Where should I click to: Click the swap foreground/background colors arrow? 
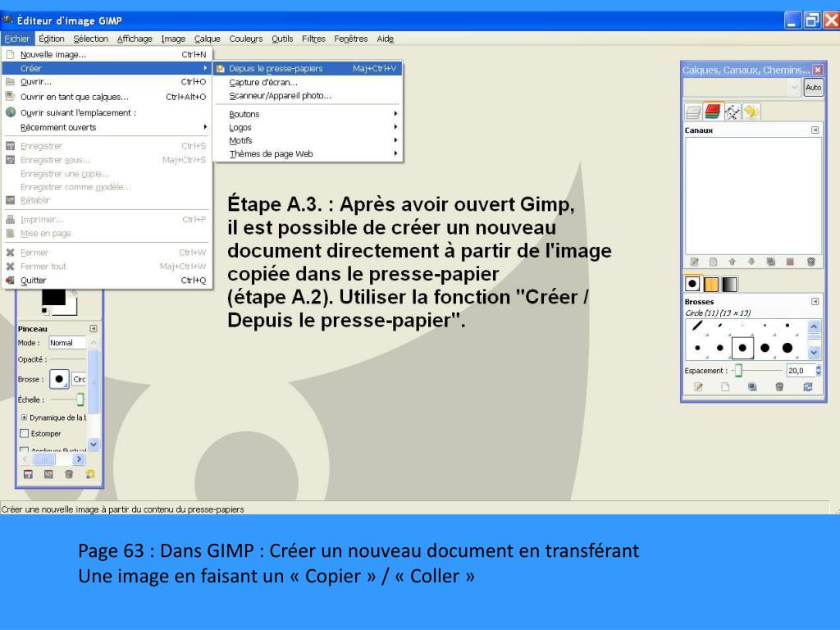click(74, 293)
